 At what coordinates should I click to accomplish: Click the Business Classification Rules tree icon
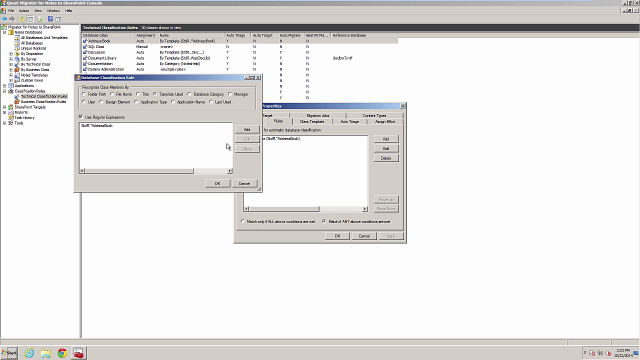pyautogui.click(x=17, y=102)
